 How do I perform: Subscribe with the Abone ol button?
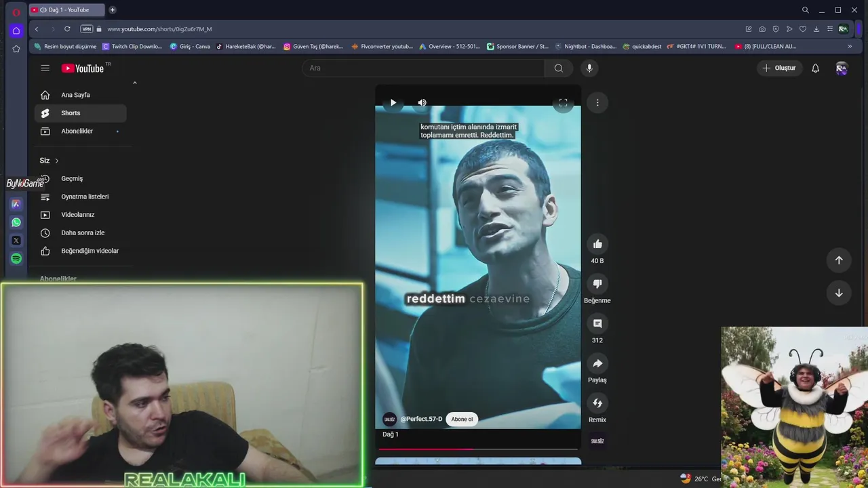462,419
